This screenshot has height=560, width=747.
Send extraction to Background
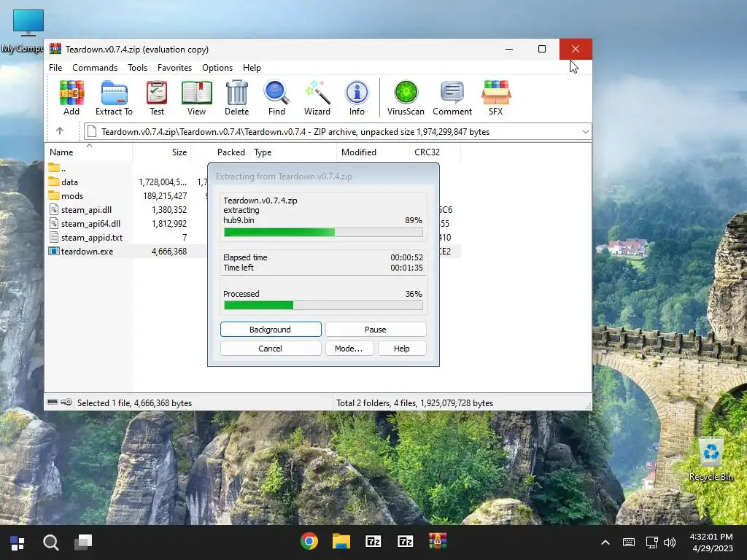(271, 330)
